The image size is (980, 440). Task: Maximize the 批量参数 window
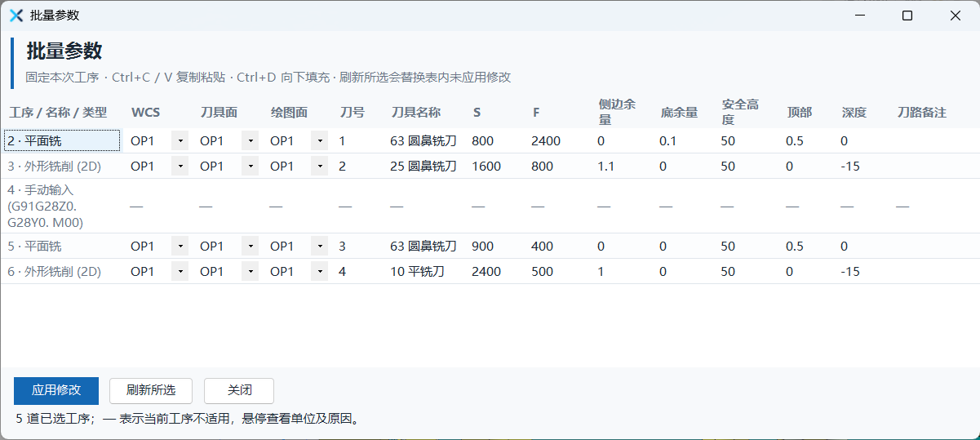coord(907,16)
